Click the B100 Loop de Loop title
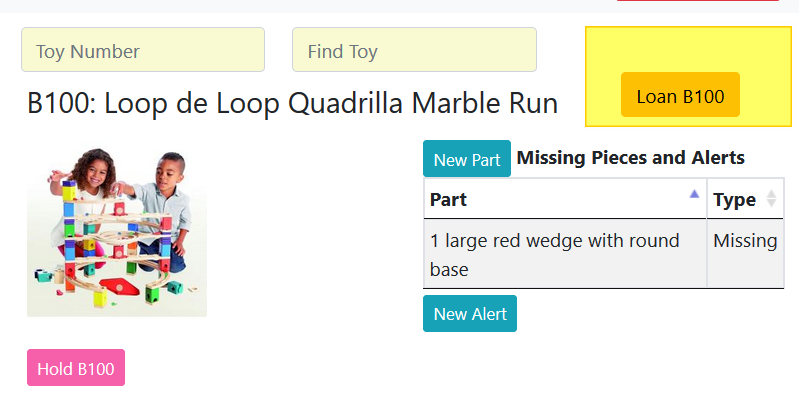 292,102
